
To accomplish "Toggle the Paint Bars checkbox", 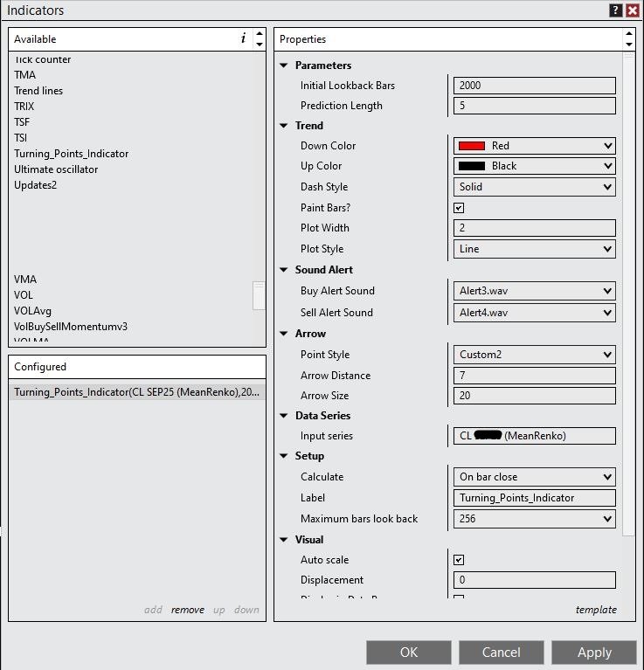I will point(459,208).
